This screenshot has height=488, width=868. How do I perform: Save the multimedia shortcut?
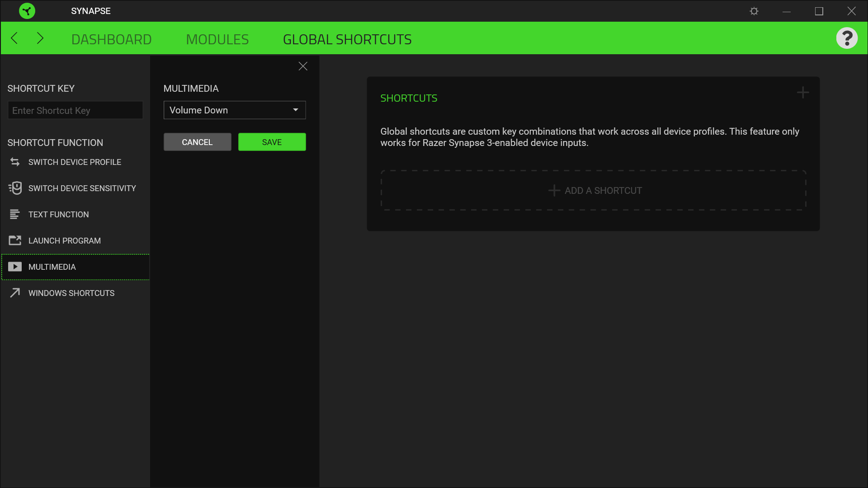tap(272, 142)
